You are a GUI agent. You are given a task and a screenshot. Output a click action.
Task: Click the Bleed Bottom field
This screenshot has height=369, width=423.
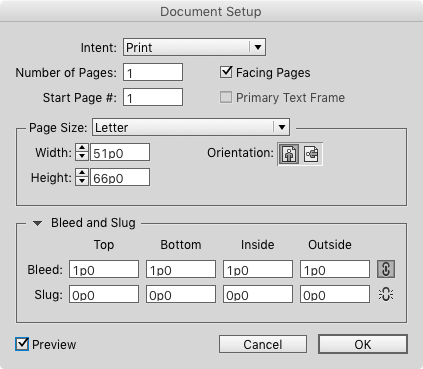tap(181, 269)
